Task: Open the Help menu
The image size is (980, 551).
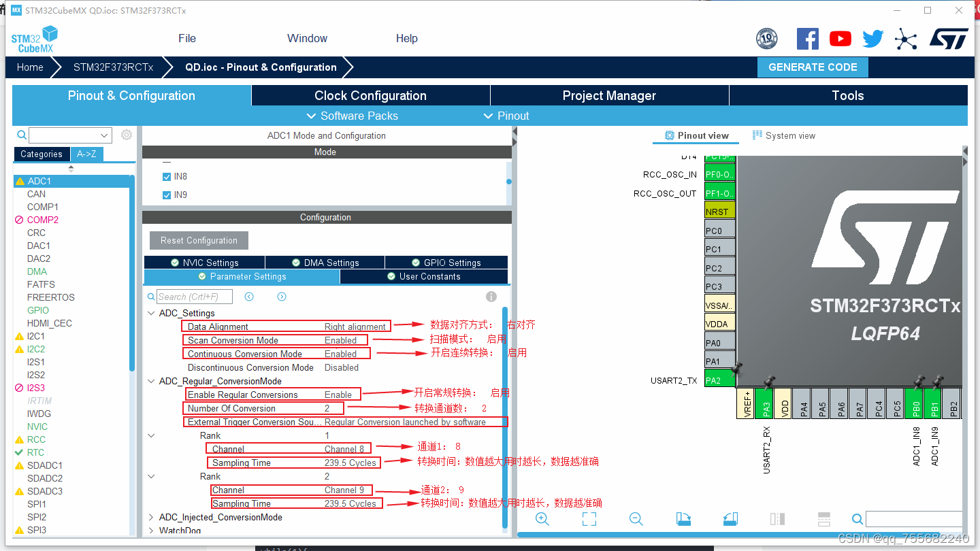Action: click(407, 38)
